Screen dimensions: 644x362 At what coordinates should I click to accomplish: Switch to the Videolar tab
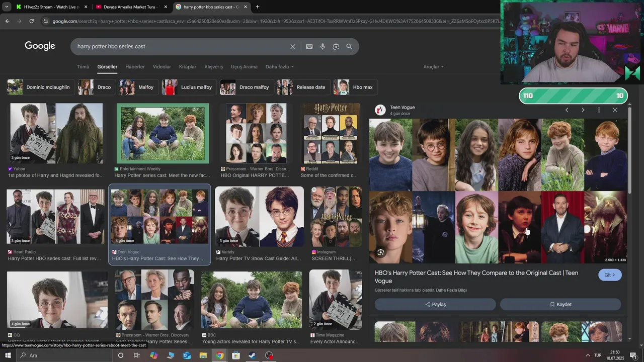pyautogui.click(x=162, y=66)
